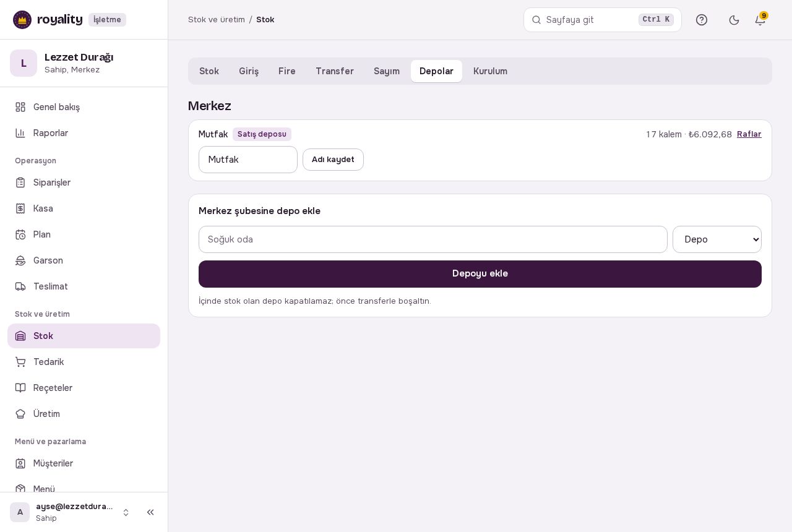This screenshot has width=792, height=532.
Task: Switch to the Kurulum tab
Action: click(490, 71)
